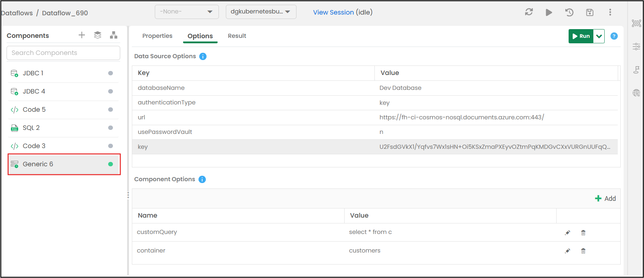Expand the dgkubernetesbu... cluster dropdown
This screenshot has width=644, height=278.
tap(261, 12)
